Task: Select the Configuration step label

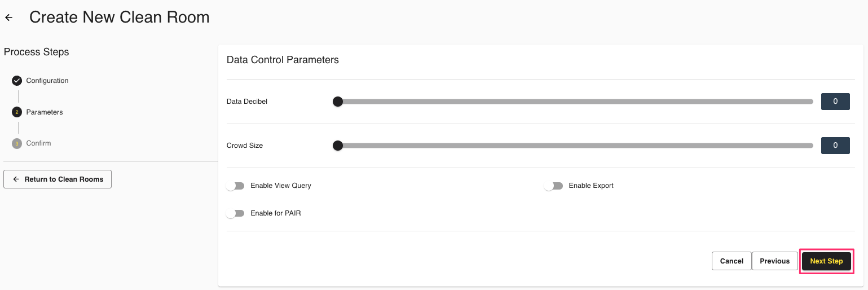Action: point(47,81)
